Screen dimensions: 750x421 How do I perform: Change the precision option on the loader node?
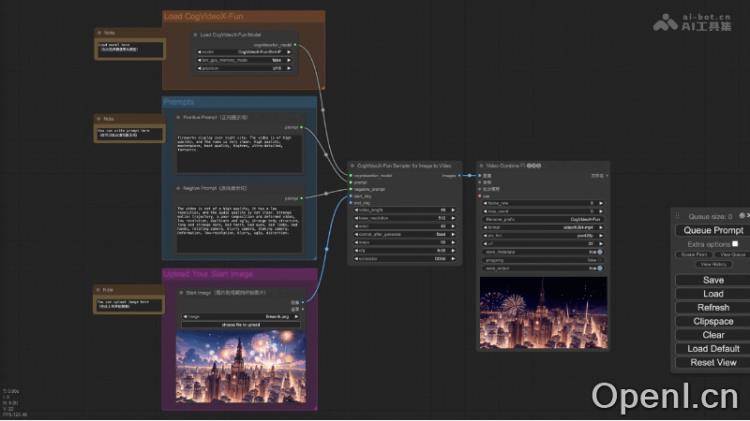(245, 68)
